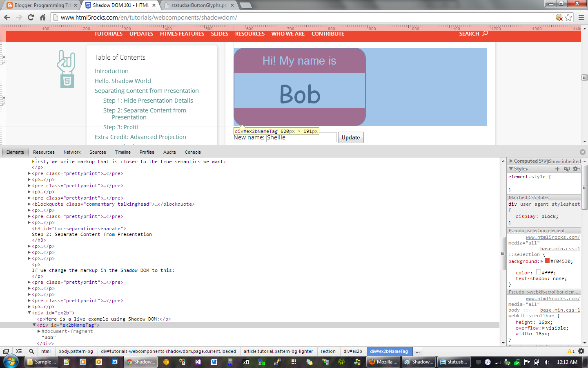Open the base.min.css:1 stylesheet link
This screenshot has height=368, width=588.
click(x=560, y=249)
